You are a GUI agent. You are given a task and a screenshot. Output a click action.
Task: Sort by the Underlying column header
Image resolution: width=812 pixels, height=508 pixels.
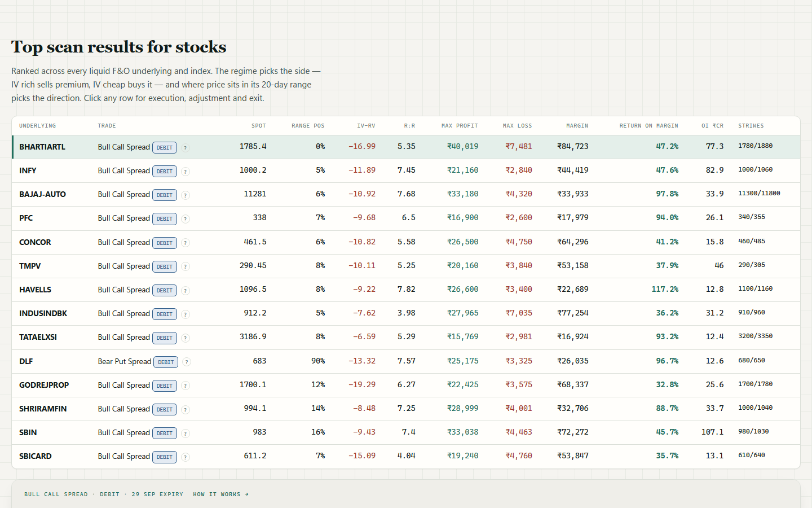click(x=37, y=126)
